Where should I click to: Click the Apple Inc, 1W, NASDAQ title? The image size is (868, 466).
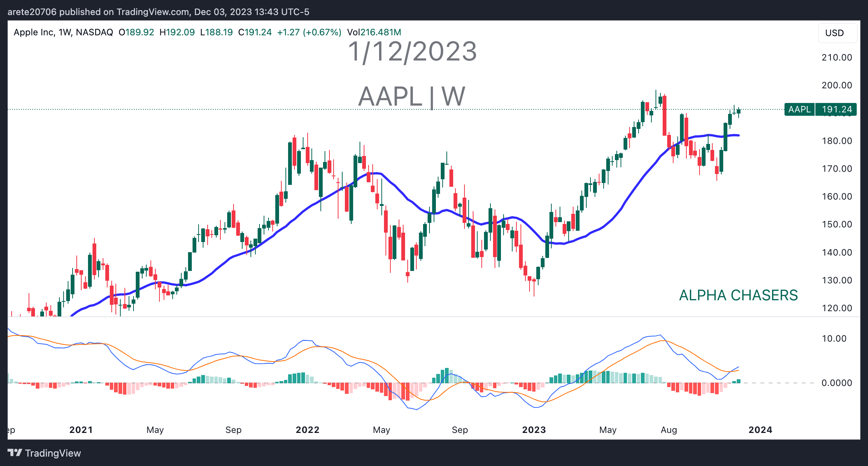[63, 32]
